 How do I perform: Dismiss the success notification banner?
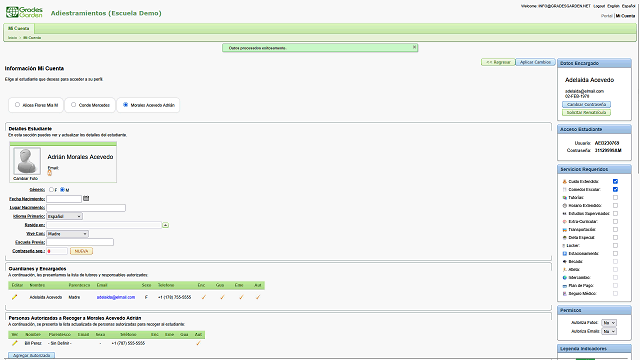point(414,47)
